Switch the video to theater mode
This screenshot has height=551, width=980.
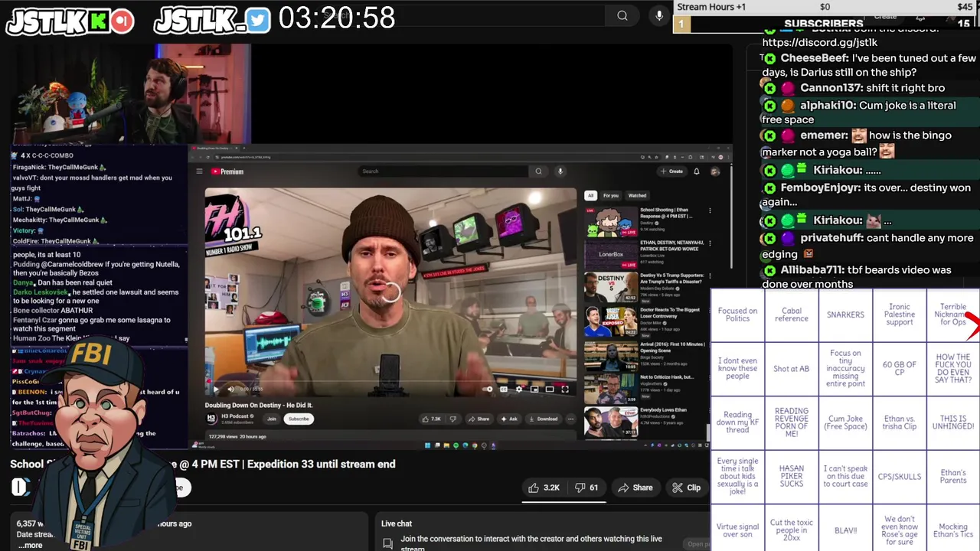[550, 389]
